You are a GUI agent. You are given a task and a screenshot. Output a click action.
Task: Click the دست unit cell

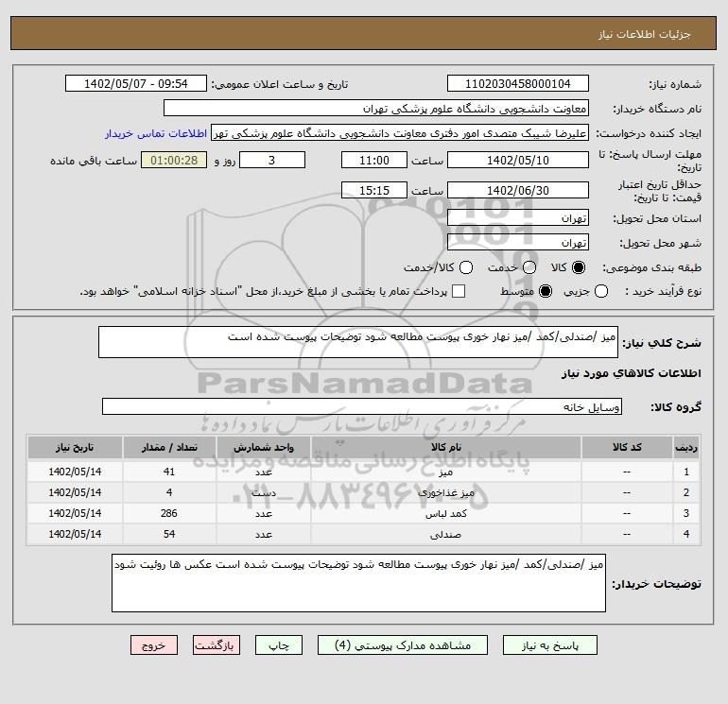pos(263,493)
